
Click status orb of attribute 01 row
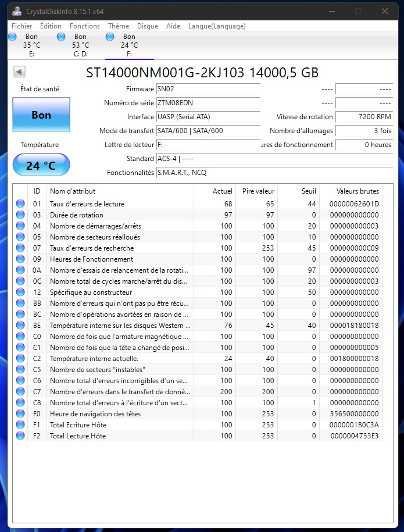(x=20, y=203)
